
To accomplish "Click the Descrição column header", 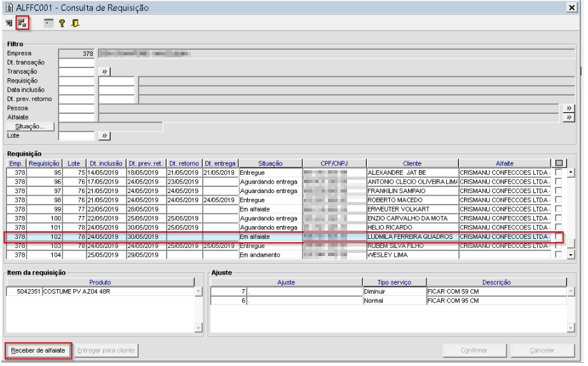I will click(496, 282).
